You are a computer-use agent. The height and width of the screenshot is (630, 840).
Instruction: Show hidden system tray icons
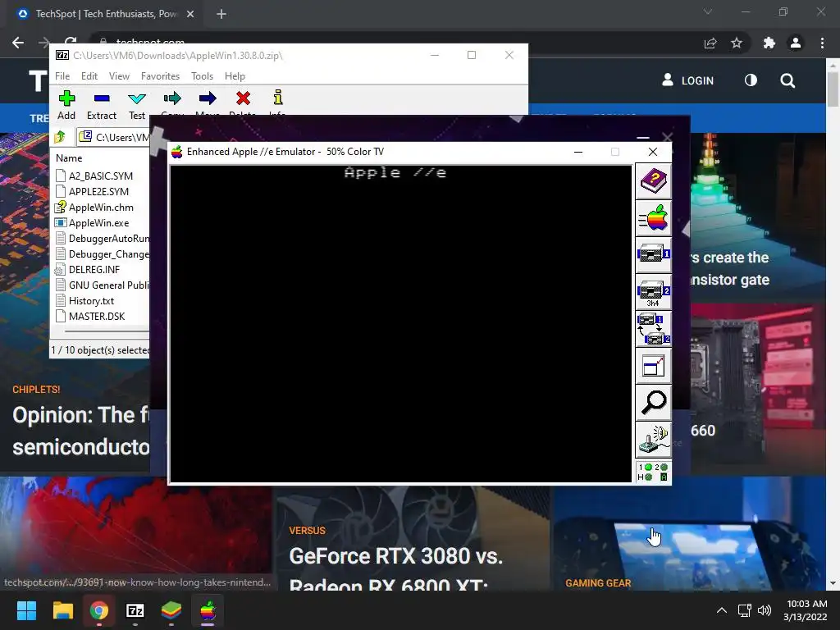pos(722,610)
